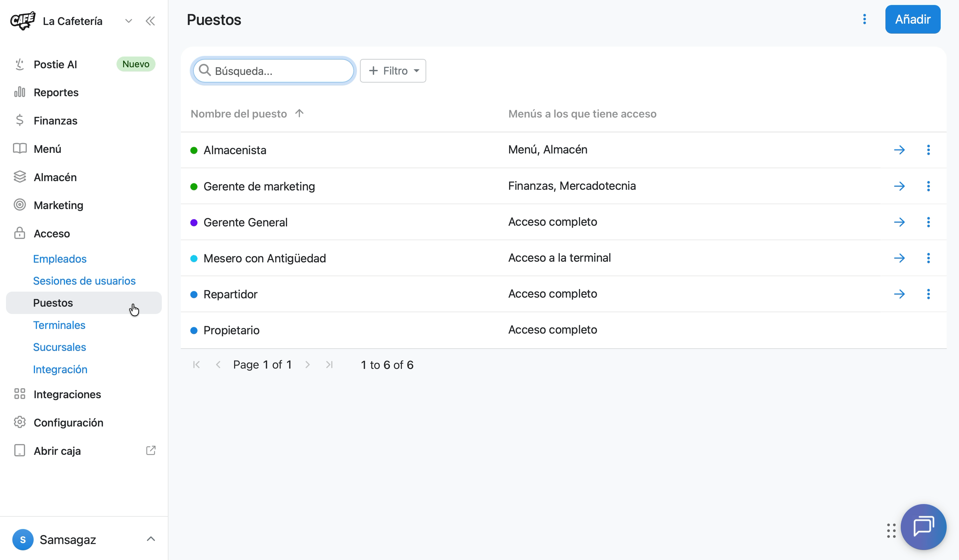Open the Gerente General row arrow
Screen dimensions: 959x560
pyautogui.click(x=899, y=222)
